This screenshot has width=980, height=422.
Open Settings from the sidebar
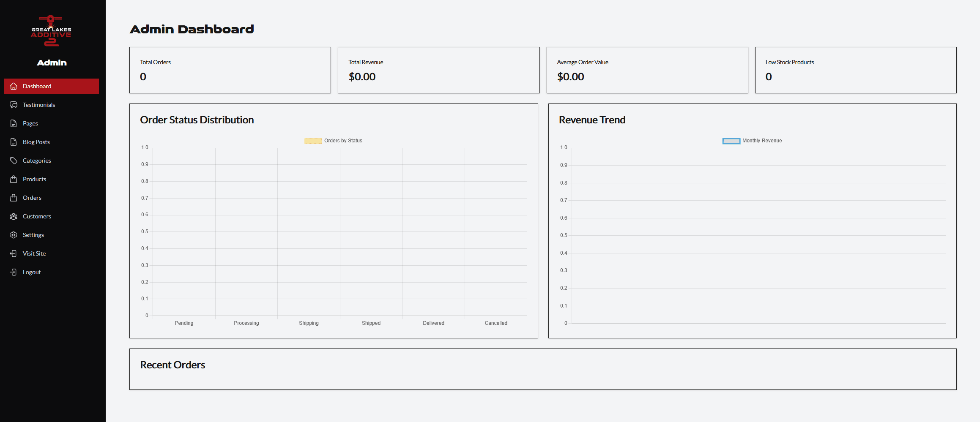[x=52, y=235]
